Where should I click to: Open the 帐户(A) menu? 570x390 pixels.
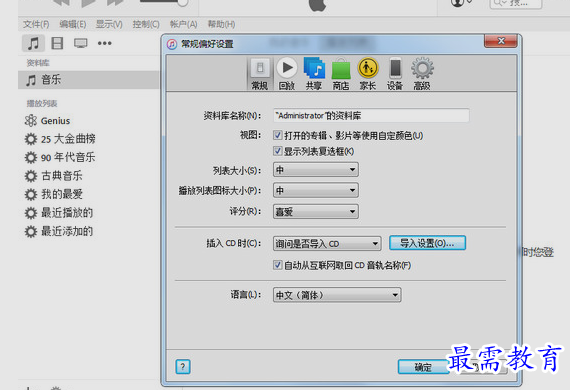click(x=184, y=24)
